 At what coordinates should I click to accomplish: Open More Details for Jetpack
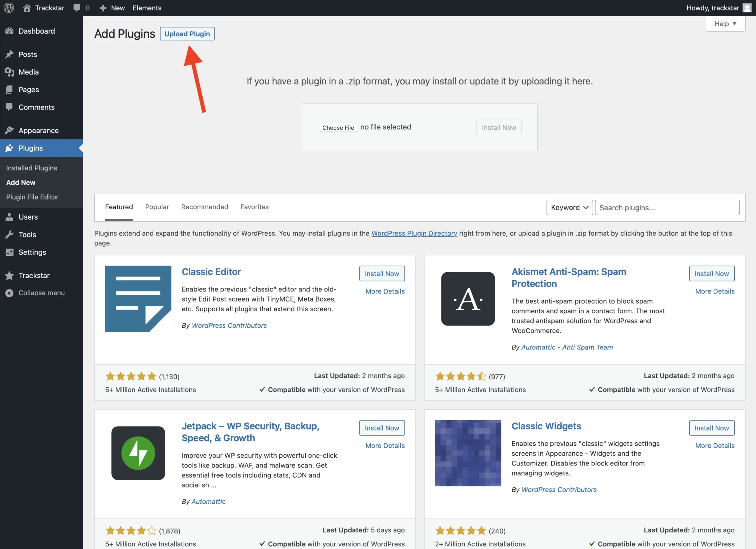click(385, 446)
